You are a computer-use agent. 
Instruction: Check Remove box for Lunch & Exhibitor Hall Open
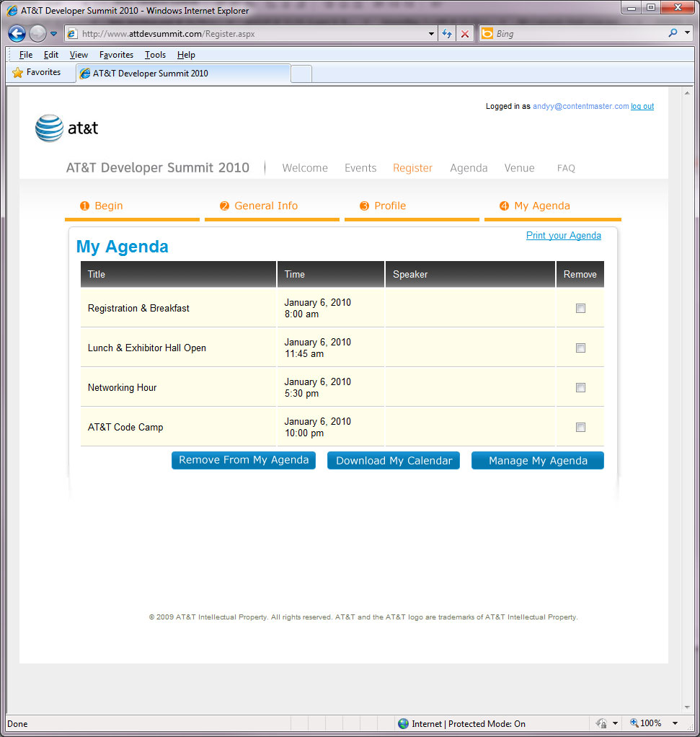pos(580,348)
